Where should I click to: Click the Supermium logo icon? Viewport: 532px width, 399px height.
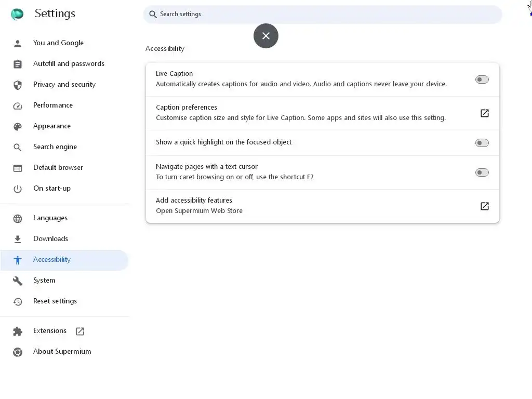click(x=17, y=14)
